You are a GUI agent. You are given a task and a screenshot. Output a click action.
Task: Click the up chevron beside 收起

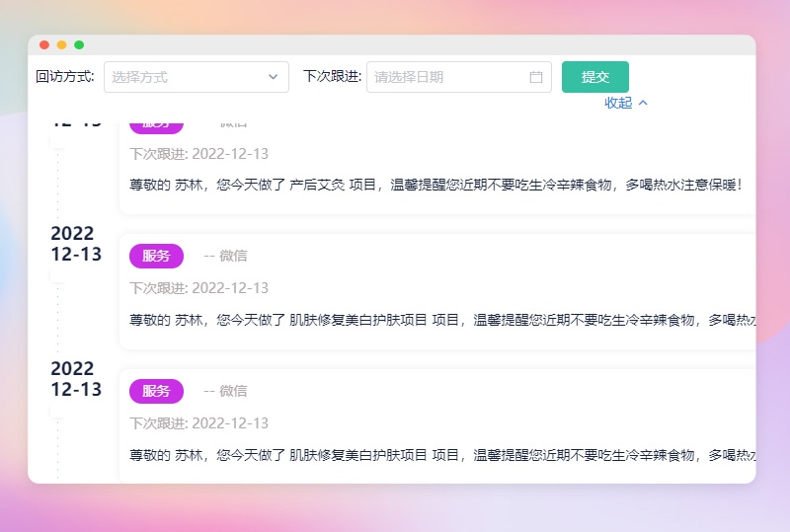click(643, 103)
